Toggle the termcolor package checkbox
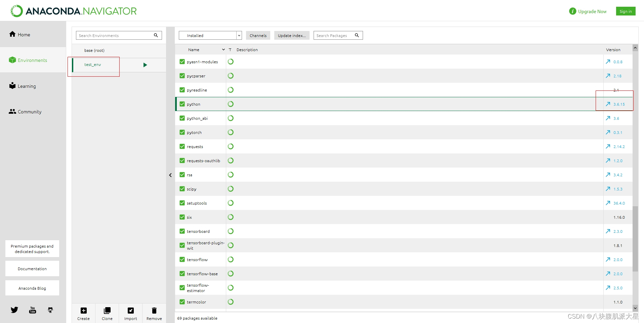Screen dimensions: 644x323 182,302
